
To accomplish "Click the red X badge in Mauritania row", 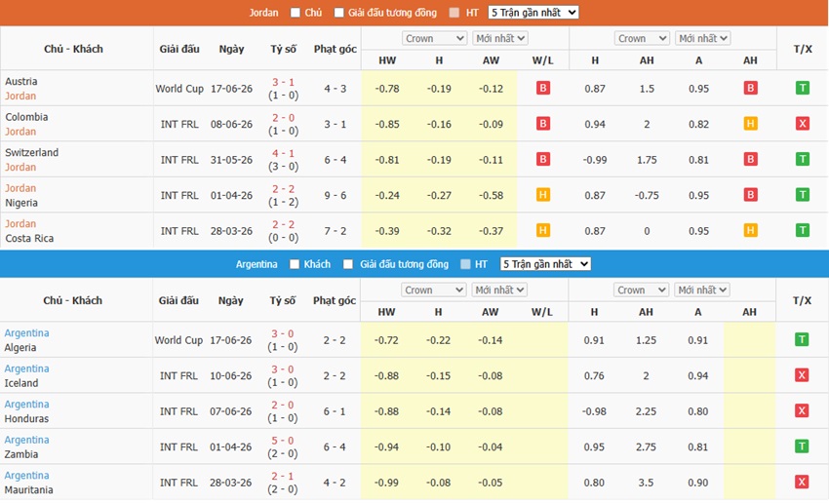I will [802, 482].
